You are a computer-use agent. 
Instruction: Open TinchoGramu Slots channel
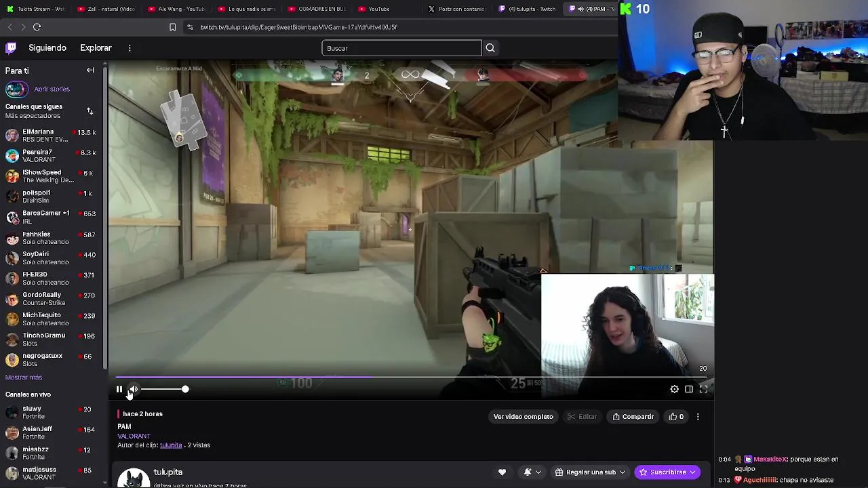point(52,339)
